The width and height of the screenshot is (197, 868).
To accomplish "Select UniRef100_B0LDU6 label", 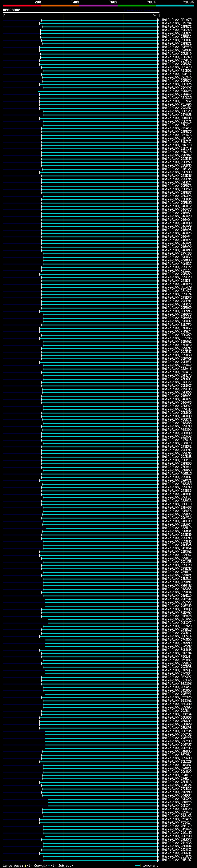I will pyautogui.click(x=176, y=650).
